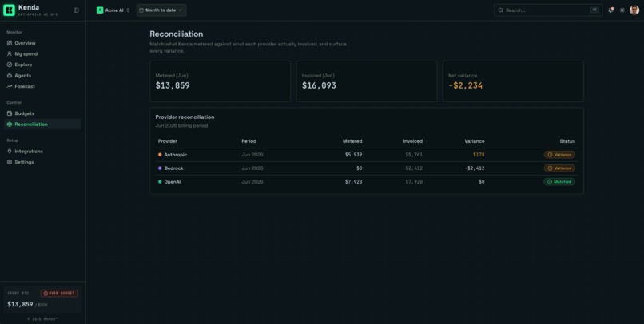Viewport: 644px width, 324px height.
Task: Open the Overview page
Action: point(42,43)
